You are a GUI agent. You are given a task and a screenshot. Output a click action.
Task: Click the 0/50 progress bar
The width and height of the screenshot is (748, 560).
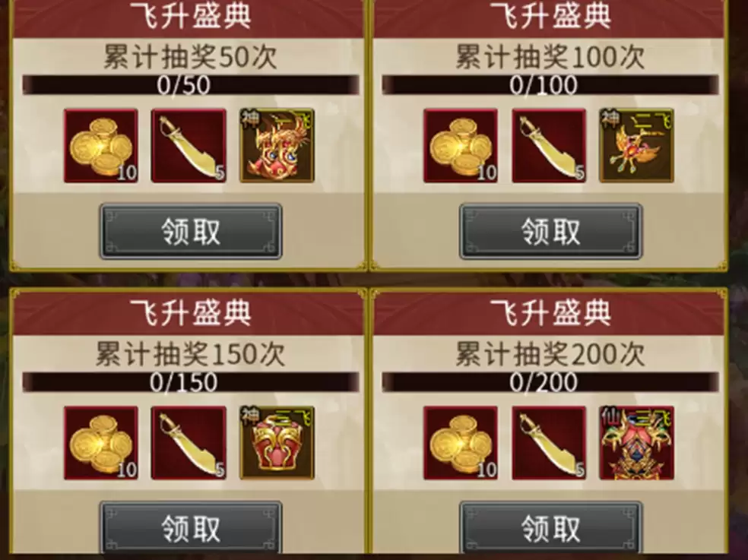(191, 85)
